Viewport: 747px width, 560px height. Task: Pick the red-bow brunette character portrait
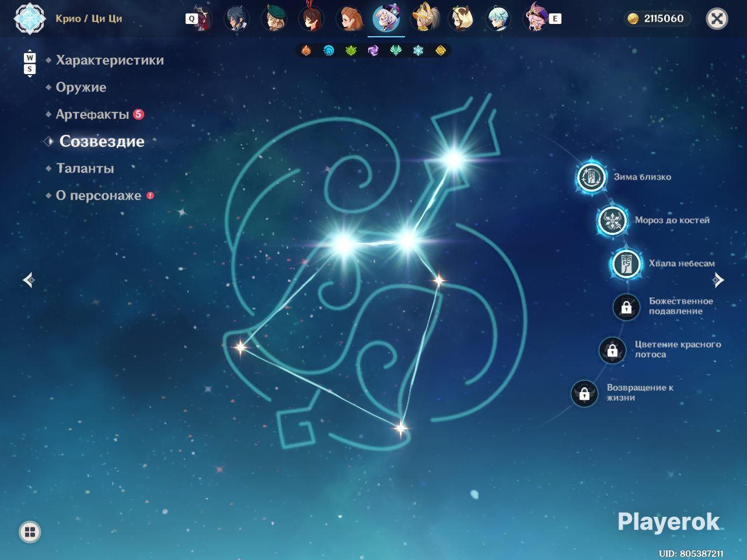coord(312,19)
